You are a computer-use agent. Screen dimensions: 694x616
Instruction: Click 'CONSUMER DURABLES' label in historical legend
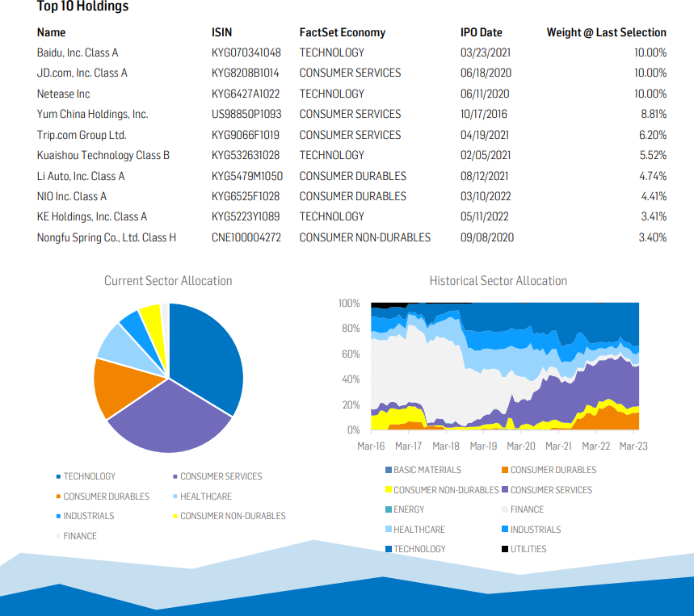click(553, 470)
